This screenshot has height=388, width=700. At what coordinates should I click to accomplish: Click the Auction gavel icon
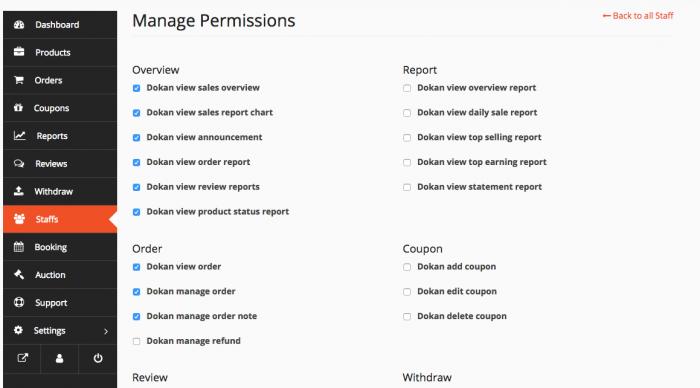pyautogui.click(x=19, y=274)
